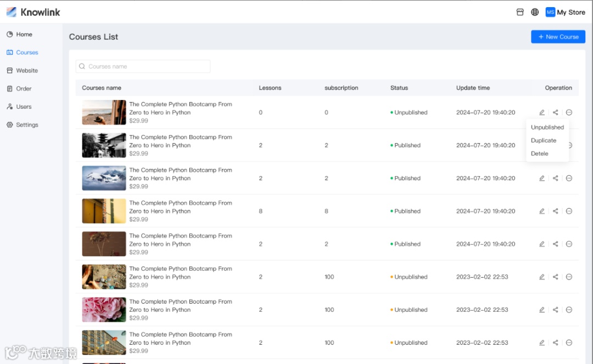Click the globe language icon
Viewport: 593px width, 364px height.
coord(535,12)
